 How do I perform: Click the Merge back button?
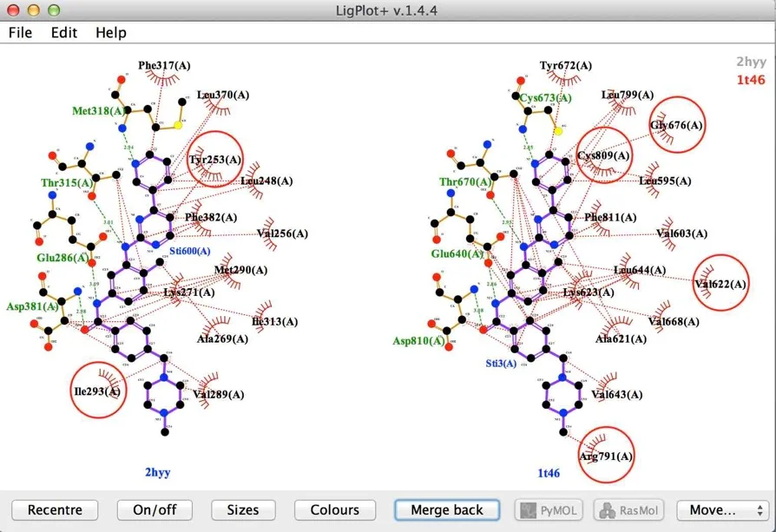(447, 509)
